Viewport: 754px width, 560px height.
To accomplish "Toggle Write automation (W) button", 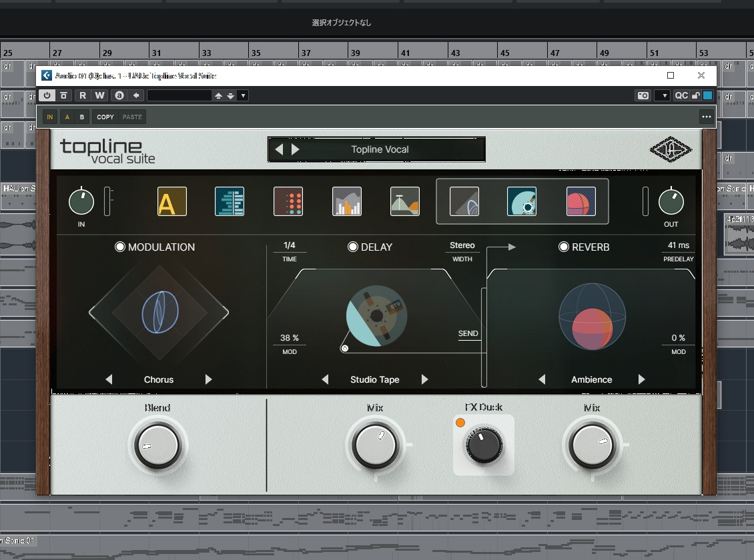I will point(99,95).
